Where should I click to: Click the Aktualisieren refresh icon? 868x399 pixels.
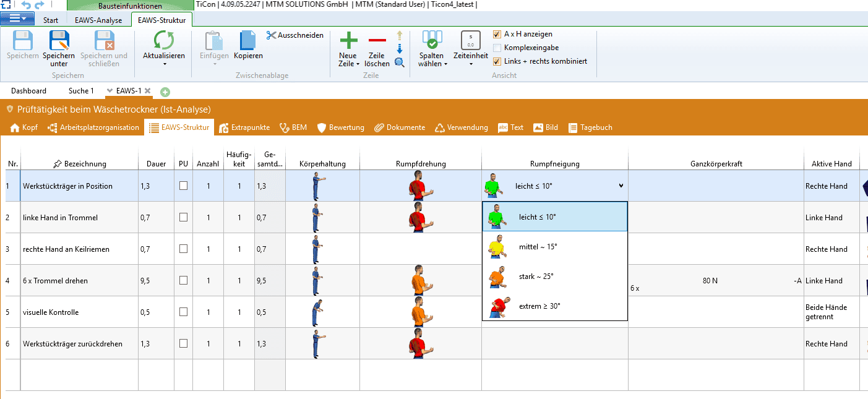click(x=164, y=41)
